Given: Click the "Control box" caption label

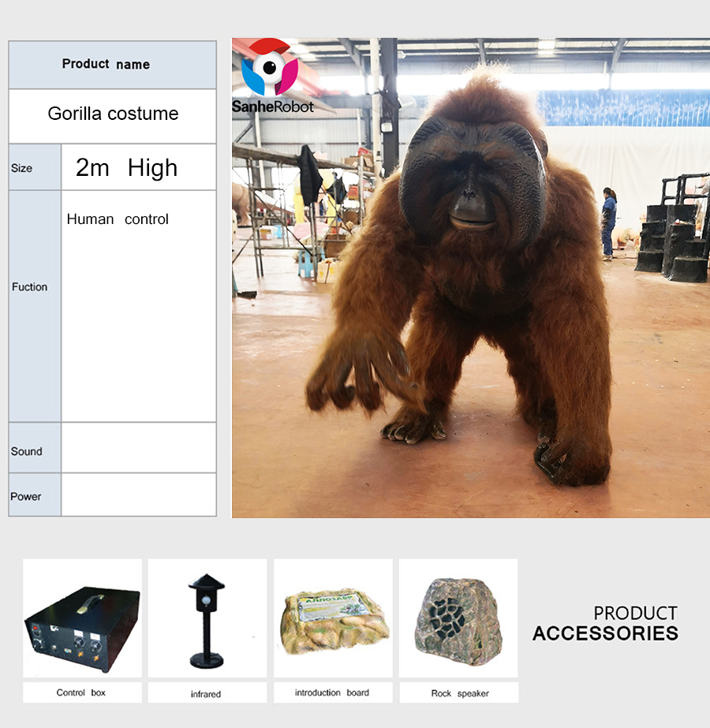Looking at the screenshot, I should click(80, 693).
